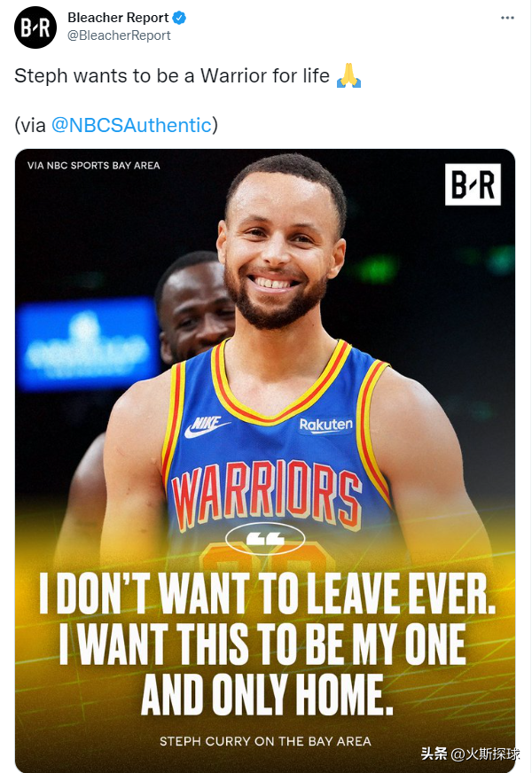Click the 头条 @火斯探球 watermark
This screenshot has height=773, width=532.
pyautogui.click(x=470, y=753)
